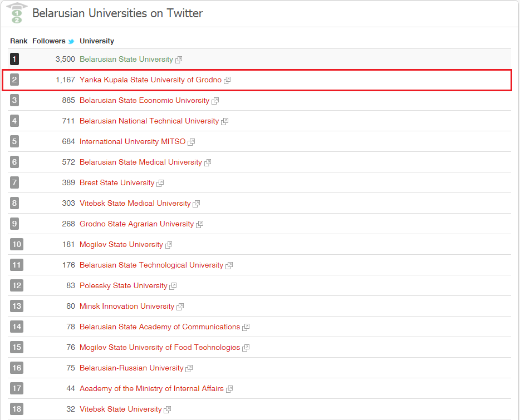Open Brest State University link
This screenshot has width=520, height=420.
pyautogui.click(x=117, y=182)
